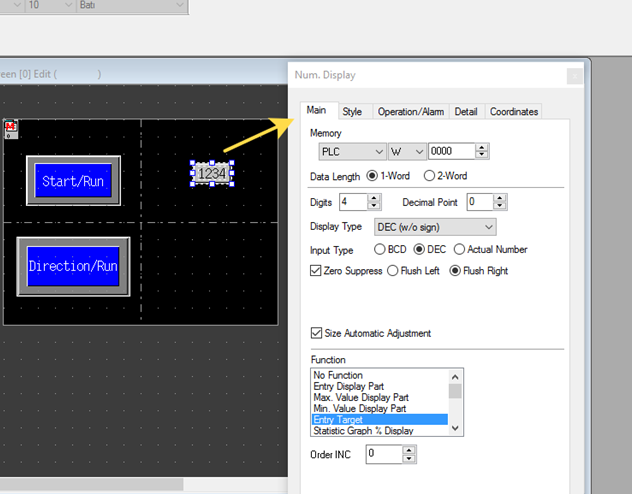Click the Start/Run button on canvas
The height and width of the screenshot is (494, 632).
pyautogui.click(x=74, y=181)
